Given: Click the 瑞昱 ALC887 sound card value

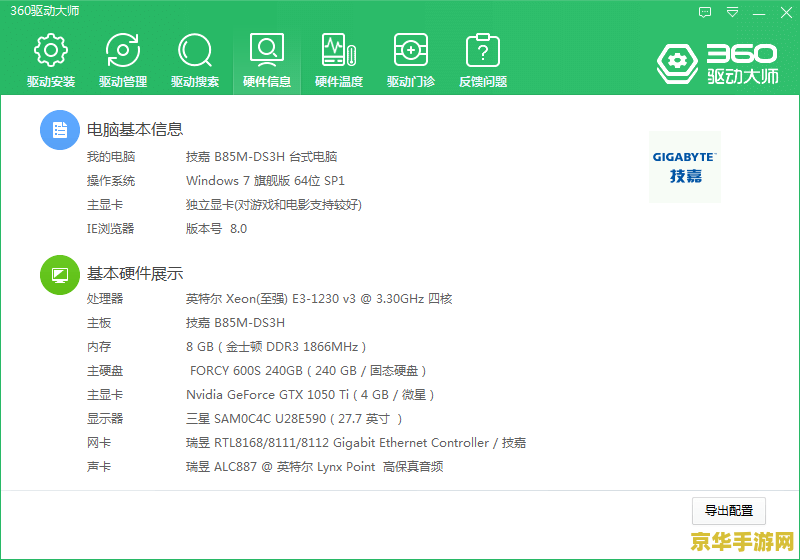Looking at the screenshot, I should (314, 467).
